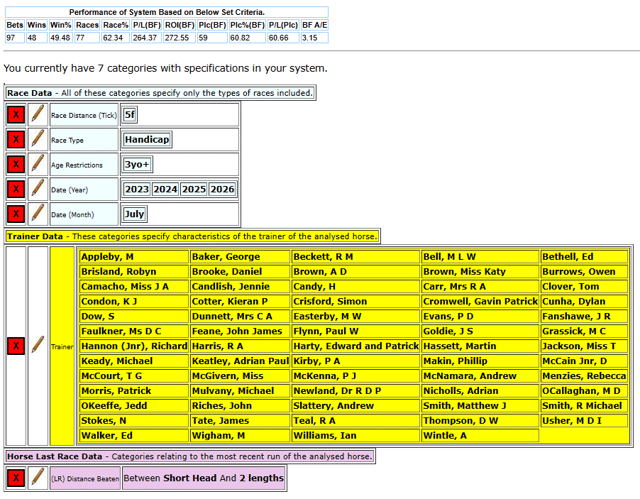
Task: Click the yellow Trainer label cell
Action: [x=62, y=346]
